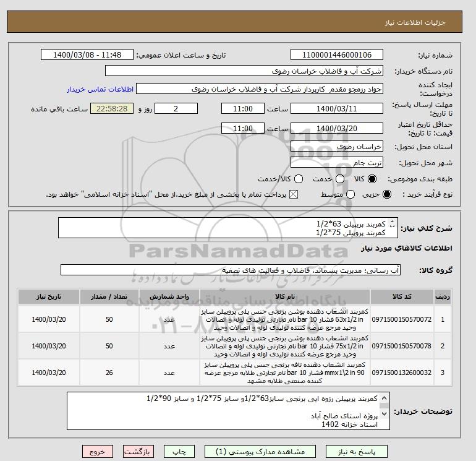This screenshot has height=461, width=476.
Task: Click the general need description text area
Action: coord(228,228)
